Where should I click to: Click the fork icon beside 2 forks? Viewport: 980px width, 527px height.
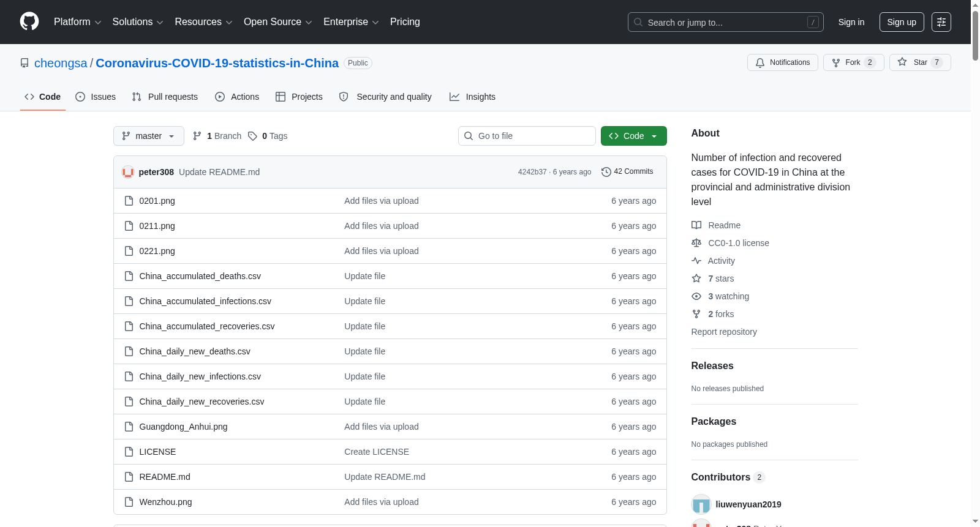696,314
